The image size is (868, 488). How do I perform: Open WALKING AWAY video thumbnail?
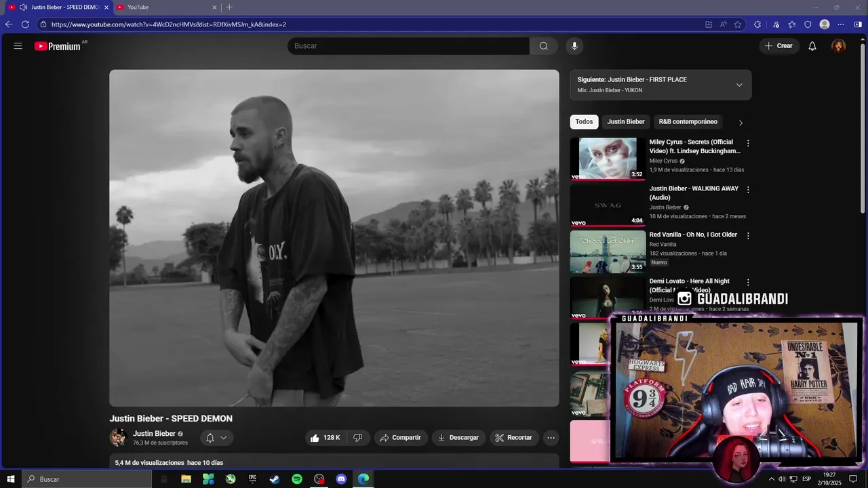click(x=608, y=205)
